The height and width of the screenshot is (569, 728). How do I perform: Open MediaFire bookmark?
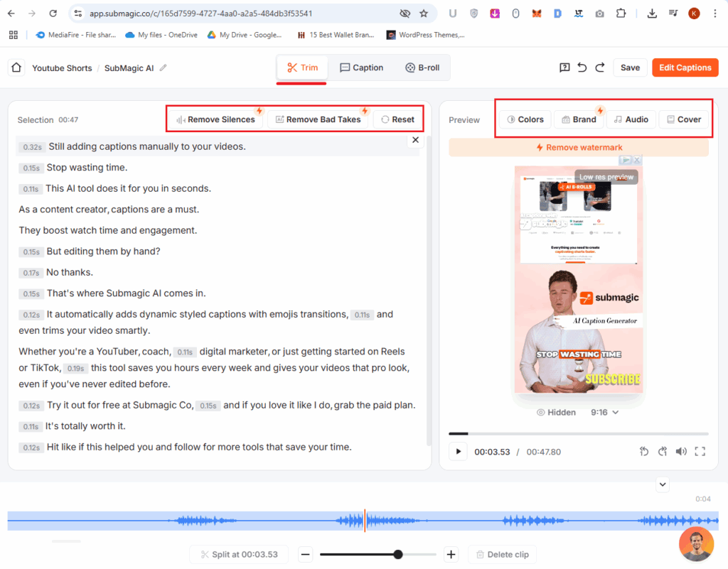pos(75,35)
